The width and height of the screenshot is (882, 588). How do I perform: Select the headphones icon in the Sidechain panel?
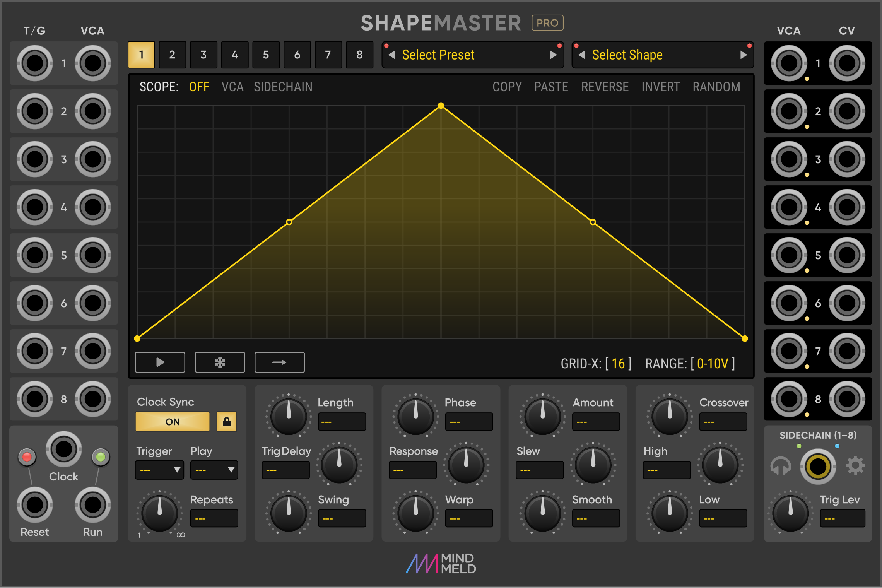(781, 466)
